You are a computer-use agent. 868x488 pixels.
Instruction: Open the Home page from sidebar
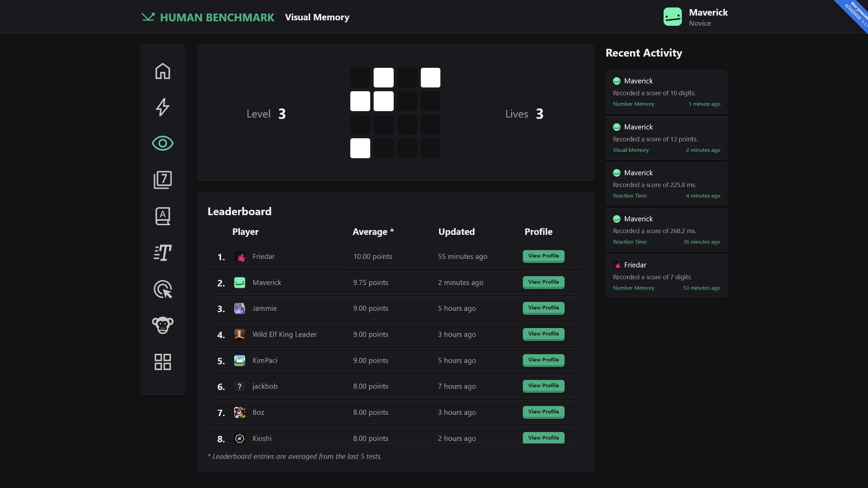[163, 71]
